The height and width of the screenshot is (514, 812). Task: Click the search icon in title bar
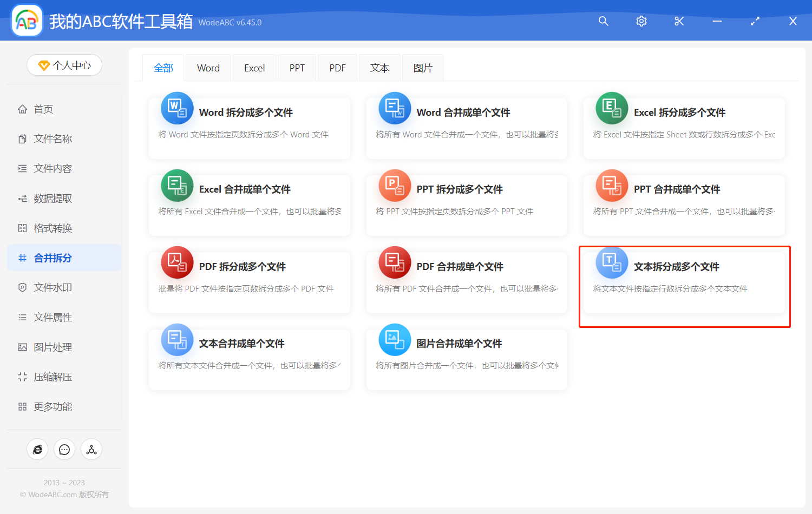(x=603, y=21)
